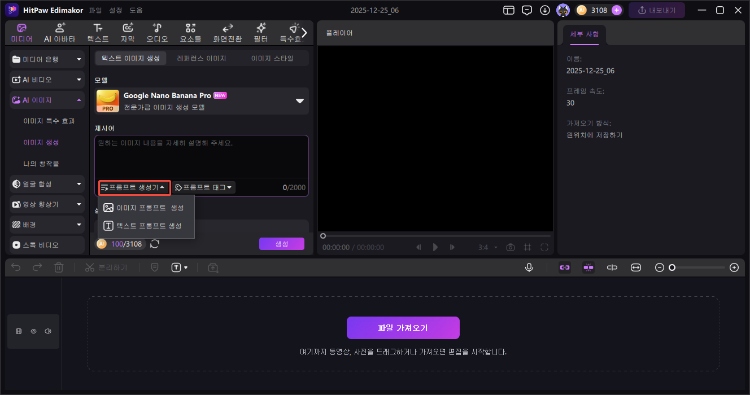Toggle the purple track link button

pyautogui.click(x=565, y=267)
